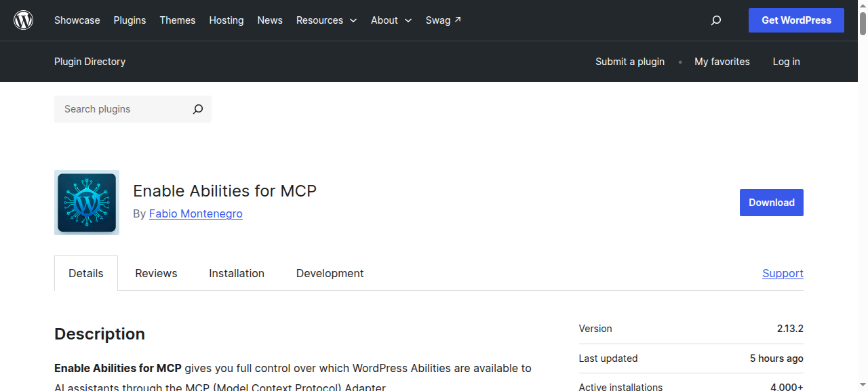Screen dimensions: 868x391
Task: Click the 'Version' label
Action: coord(595,329)
